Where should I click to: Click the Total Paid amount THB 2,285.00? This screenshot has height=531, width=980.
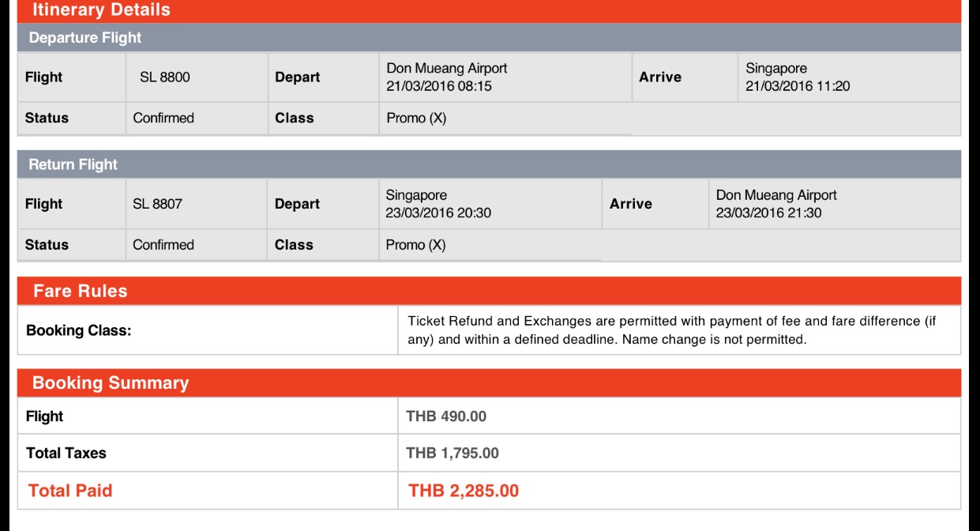pyautogui.click(x=464, y=491)
